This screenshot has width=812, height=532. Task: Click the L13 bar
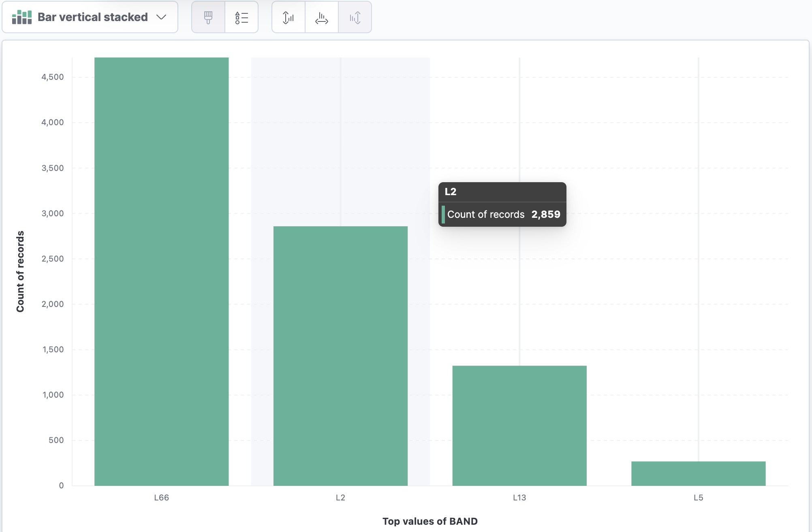(x=519, y=425)
